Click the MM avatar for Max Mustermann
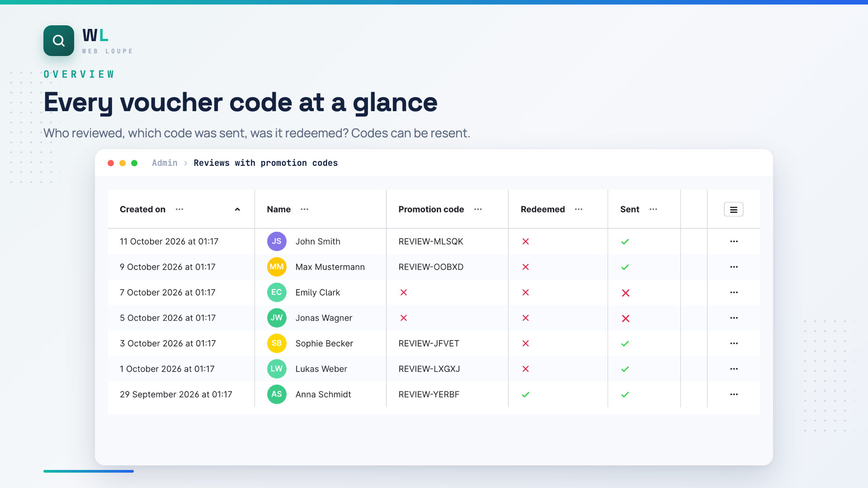 [x=277, y=267]
